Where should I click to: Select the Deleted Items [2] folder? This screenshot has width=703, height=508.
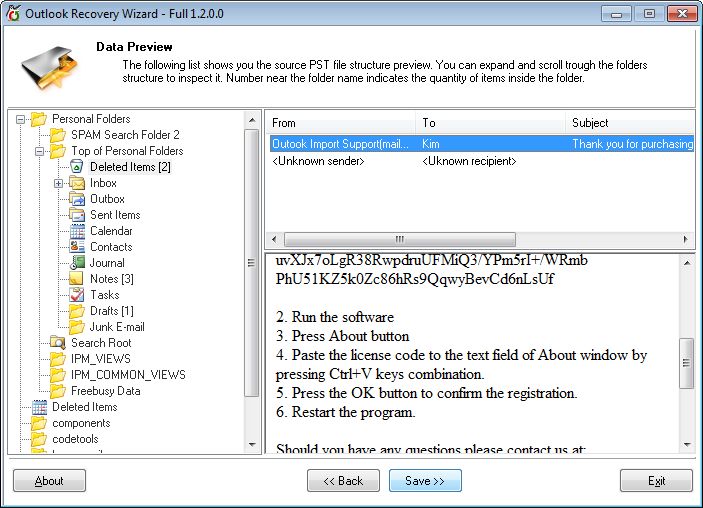tap(130, 167)
